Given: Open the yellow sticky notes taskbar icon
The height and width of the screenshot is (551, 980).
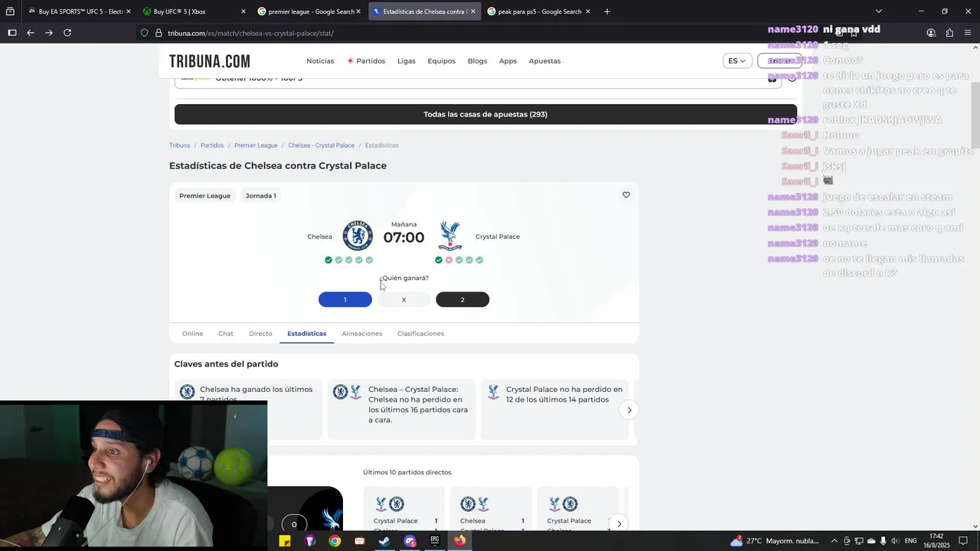Looking at the screenshot, I should 285,541.
